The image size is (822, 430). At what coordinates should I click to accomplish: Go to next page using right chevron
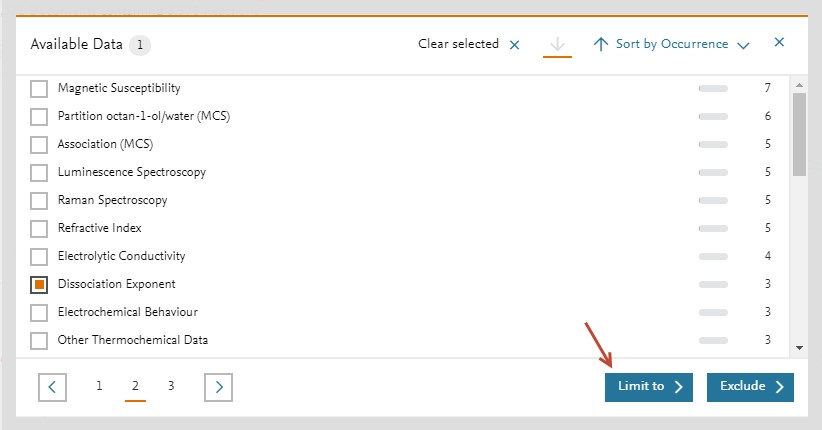coord(218,387)
